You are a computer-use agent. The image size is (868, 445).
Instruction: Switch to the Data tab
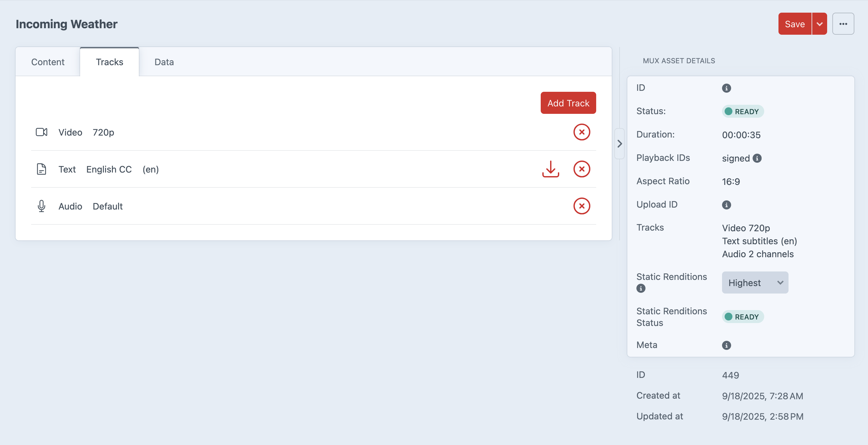click(x=164, y=62)
